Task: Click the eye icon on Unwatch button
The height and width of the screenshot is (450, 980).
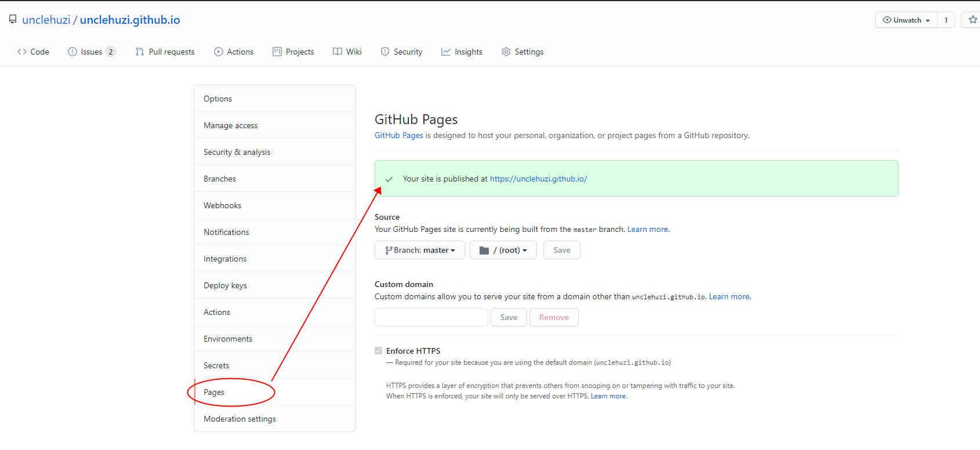Action: [x=887, y=20]
